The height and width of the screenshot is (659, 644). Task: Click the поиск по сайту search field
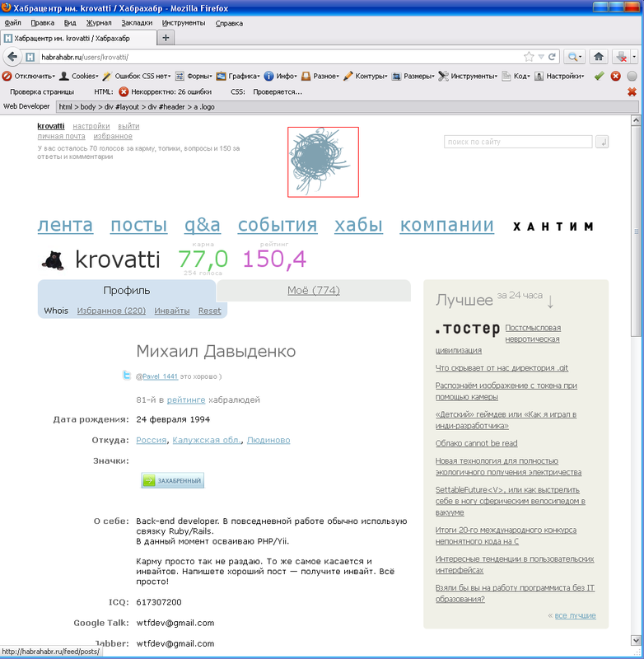pyautogui.click(x=518, y=142)
